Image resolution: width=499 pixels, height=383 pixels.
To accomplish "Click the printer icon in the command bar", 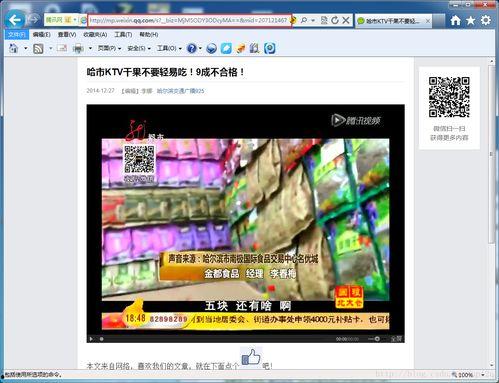I will tap(78, 49).
